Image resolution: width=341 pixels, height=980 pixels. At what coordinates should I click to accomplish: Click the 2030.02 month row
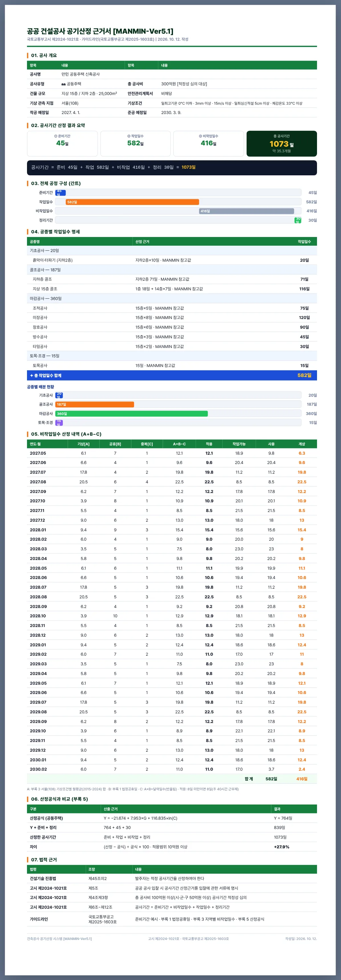pos(172,769)
